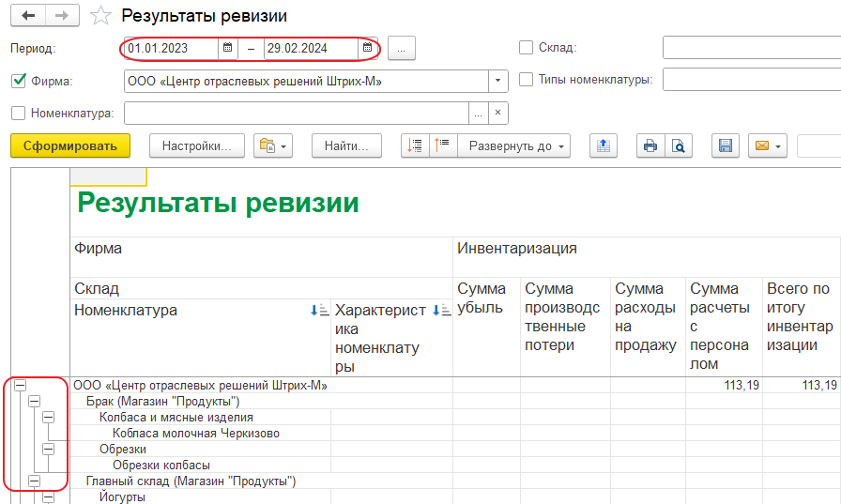841x504 pixels.
Task: Open Номенклатура selection ellipsis button
Action: click(x=479, y=114)
